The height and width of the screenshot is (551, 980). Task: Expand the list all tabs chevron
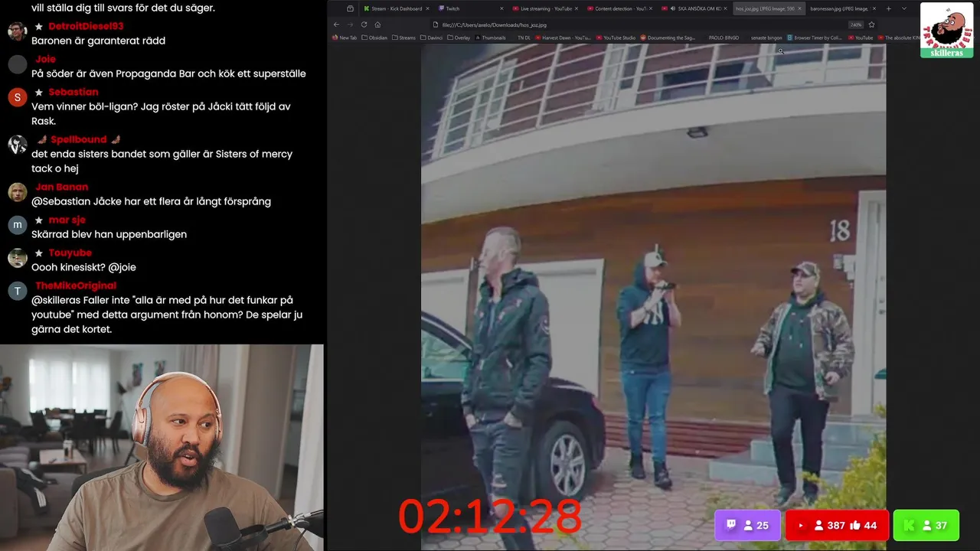904,8
